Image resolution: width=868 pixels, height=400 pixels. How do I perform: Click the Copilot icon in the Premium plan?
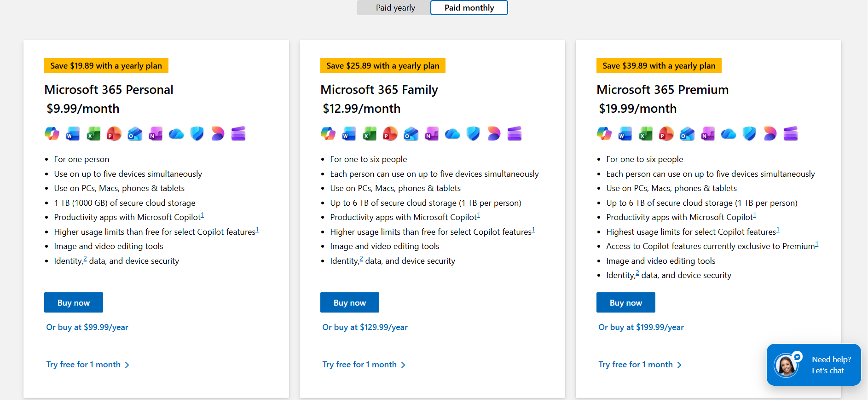click(604, 134)
